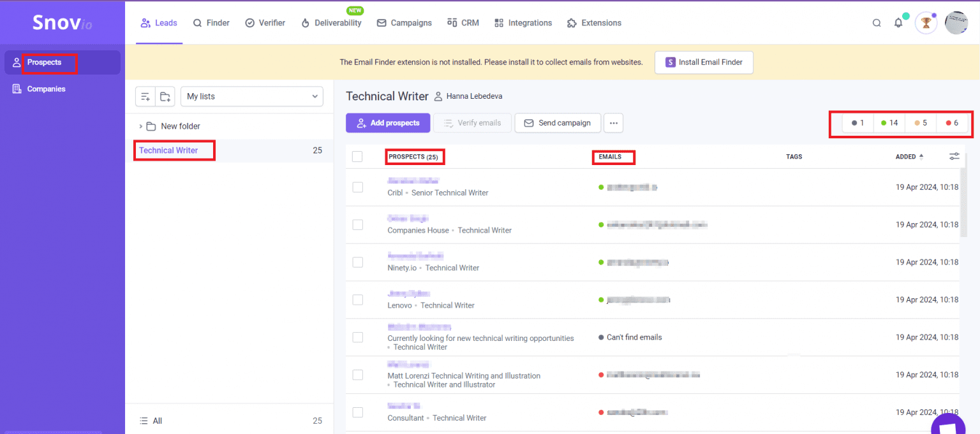
Task: Sort by the Added column arrow
Action: [x=921, y=157]
